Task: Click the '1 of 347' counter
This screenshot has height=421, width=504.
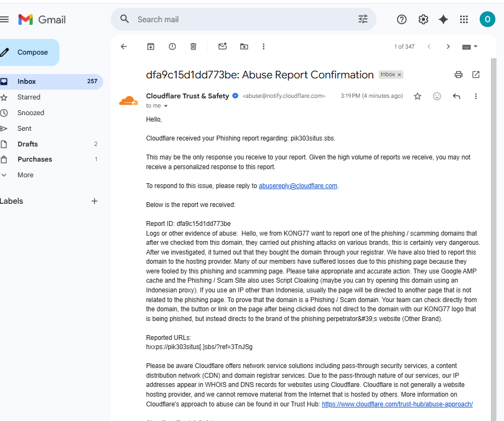Action: click(x=405, y=46)
